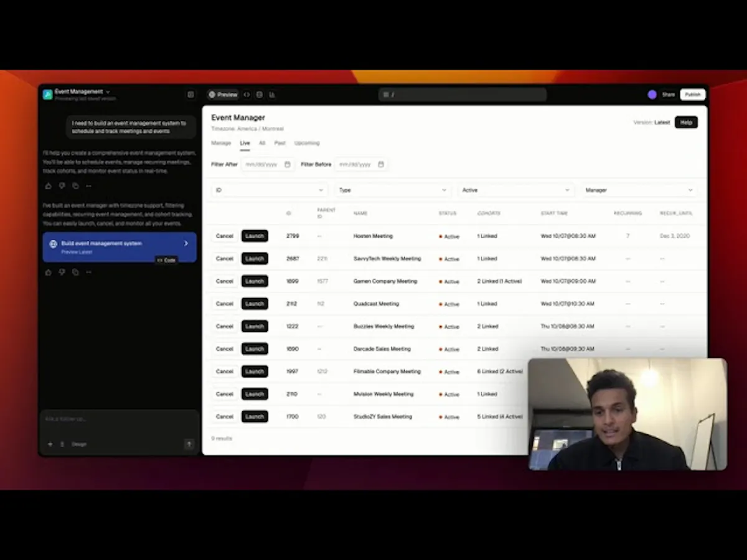Open the analytics chart icon in the top toolbar
The width and height of the screenshot is (747, 560).
click(272, 95)
